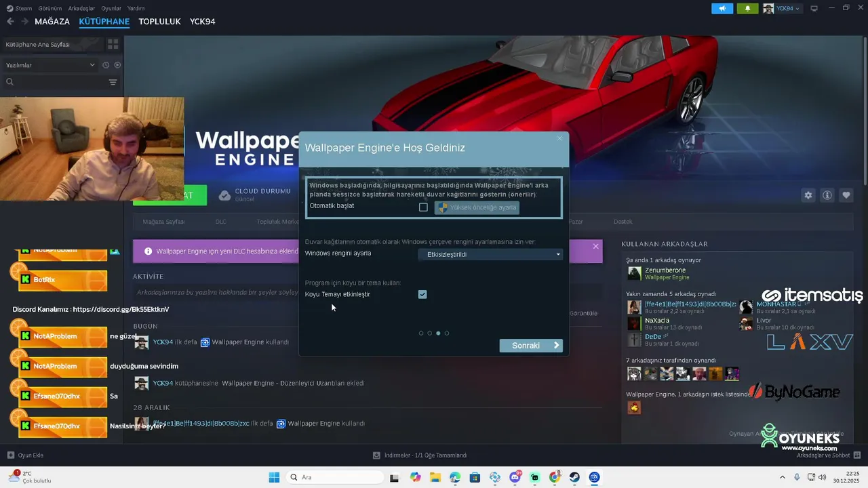Open File Explorer from taskbar
The width and height of the screenshot is (868, 488).
tap(435, 477)
